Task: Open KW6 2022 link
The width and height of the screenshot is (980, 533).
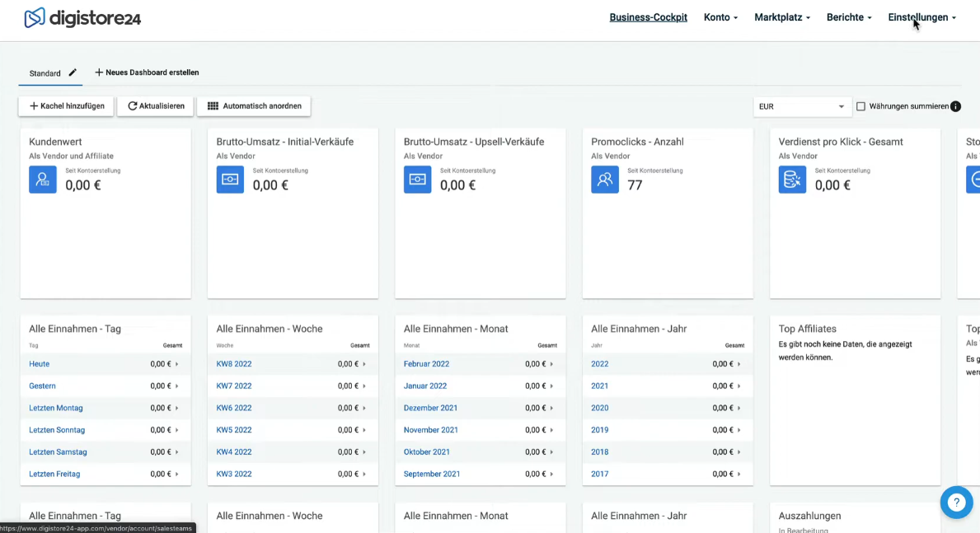Action: 234,408
